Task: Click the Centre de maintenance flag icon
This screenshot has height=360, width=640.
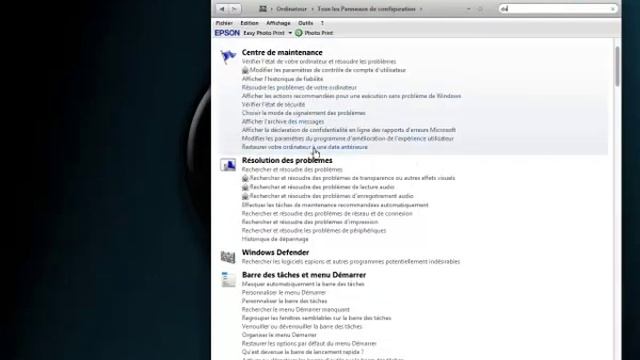Action: click(x=228, y=56)
